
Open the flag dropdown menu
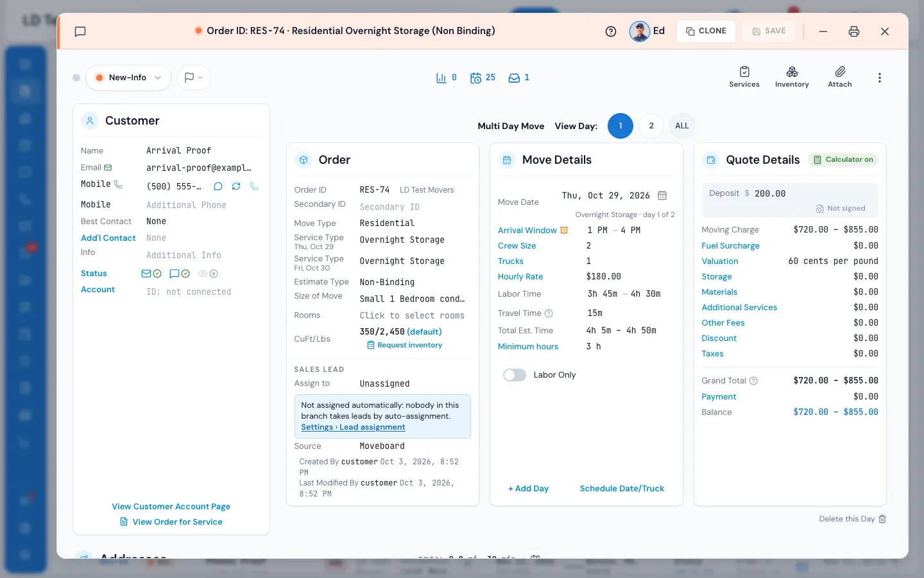(x=194, y=78)
